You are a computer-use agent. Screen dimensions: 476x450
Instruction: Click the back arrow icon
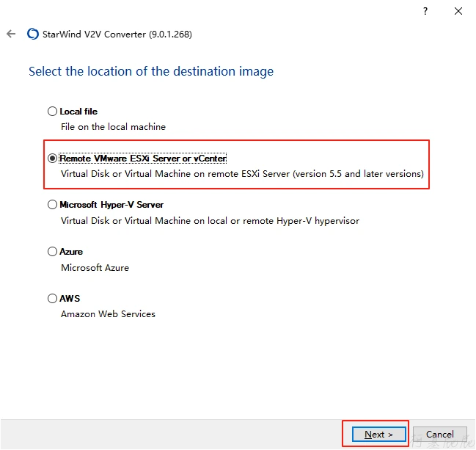tap(11, 34)
